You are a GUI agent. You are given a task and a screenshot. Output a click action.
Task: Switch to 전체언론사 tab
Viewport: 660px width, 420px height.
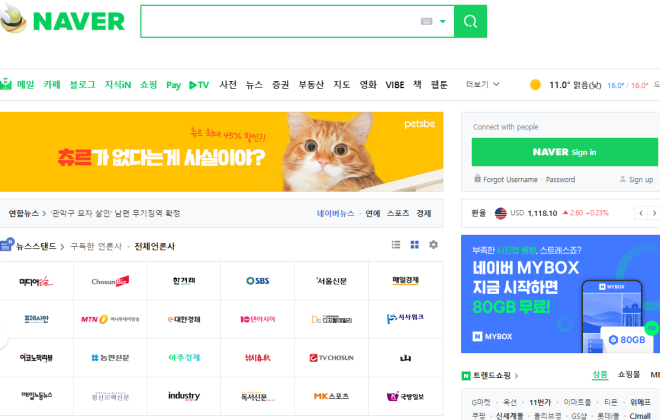click(x=154, y=246)
